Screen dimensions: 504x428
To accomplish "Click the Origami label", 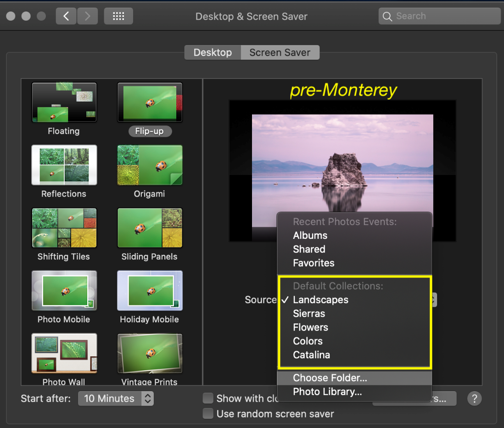I will (x=150, y=194).
